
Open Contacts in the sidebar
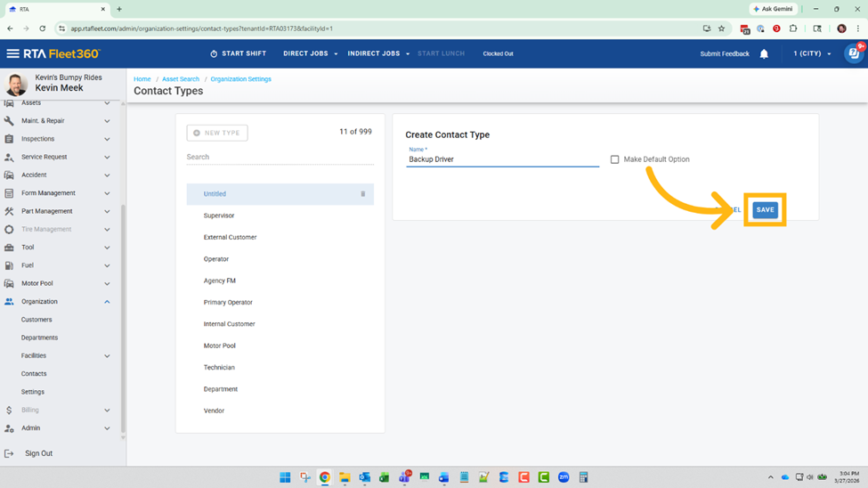pyautogui.click(x=34, y=374)
